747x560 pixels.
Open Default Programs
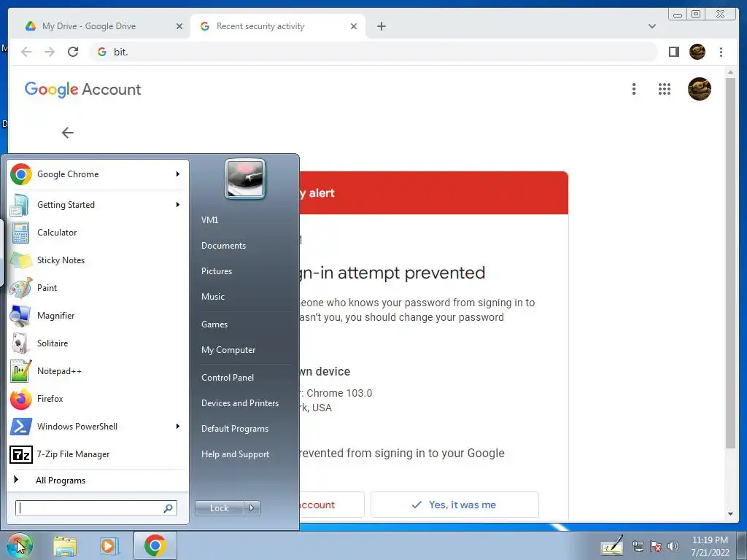pos(235,429)
